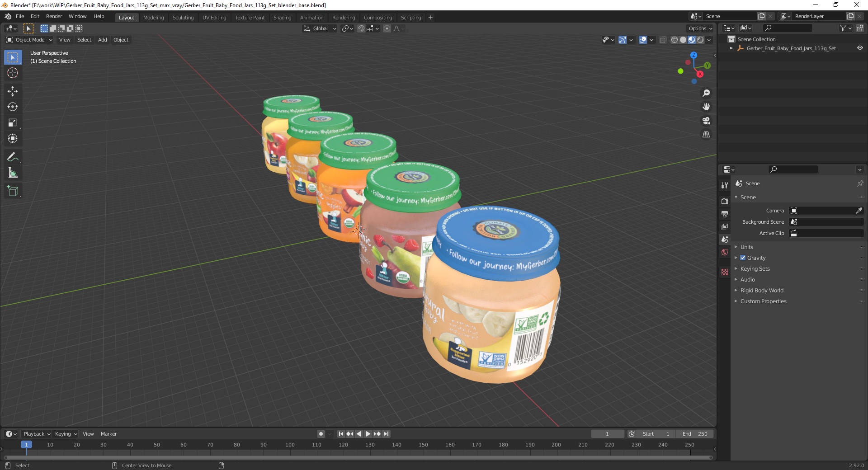Open the Tool properties tab
Image resolution: width=868 pixels, height=470 pixels.
[x=725, y=185]
